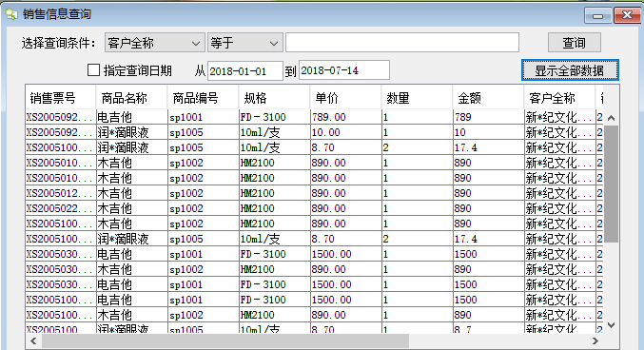Select the unit price cell 10.00
This screenshot has height=350, width=644.
point(346,133)
